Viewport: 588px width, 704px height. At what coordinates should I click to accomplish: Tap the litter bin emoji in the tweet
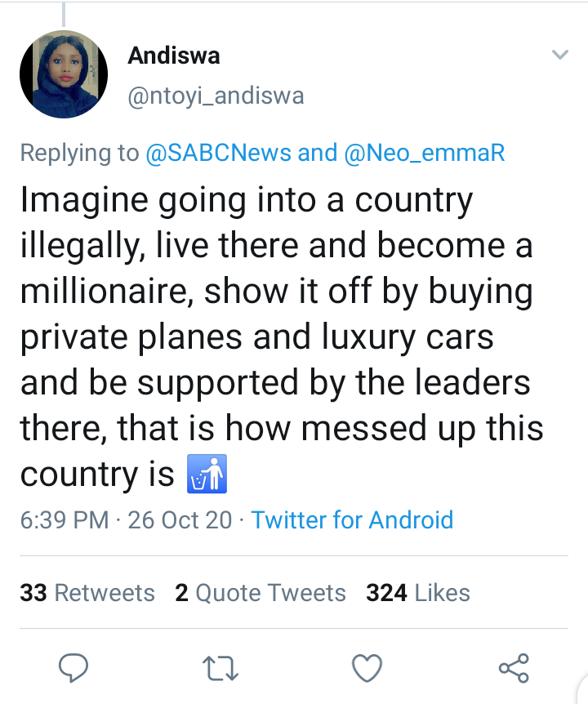tap(207, 475)
